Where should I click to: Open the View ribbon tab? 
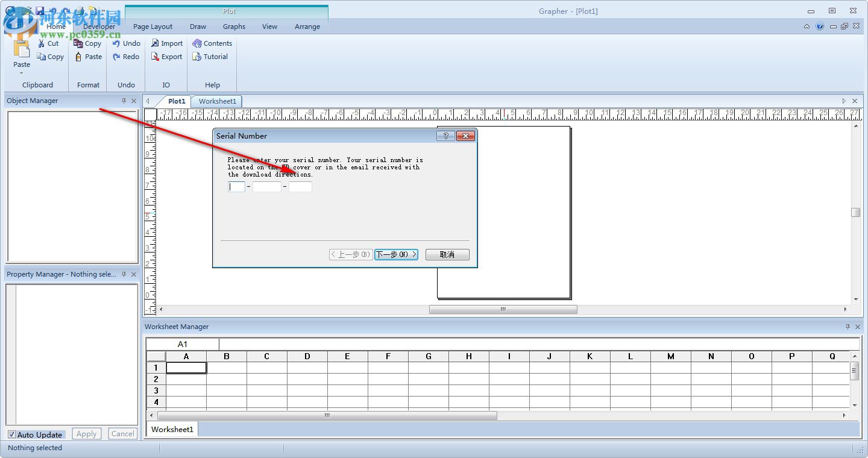tap(270, 27)
